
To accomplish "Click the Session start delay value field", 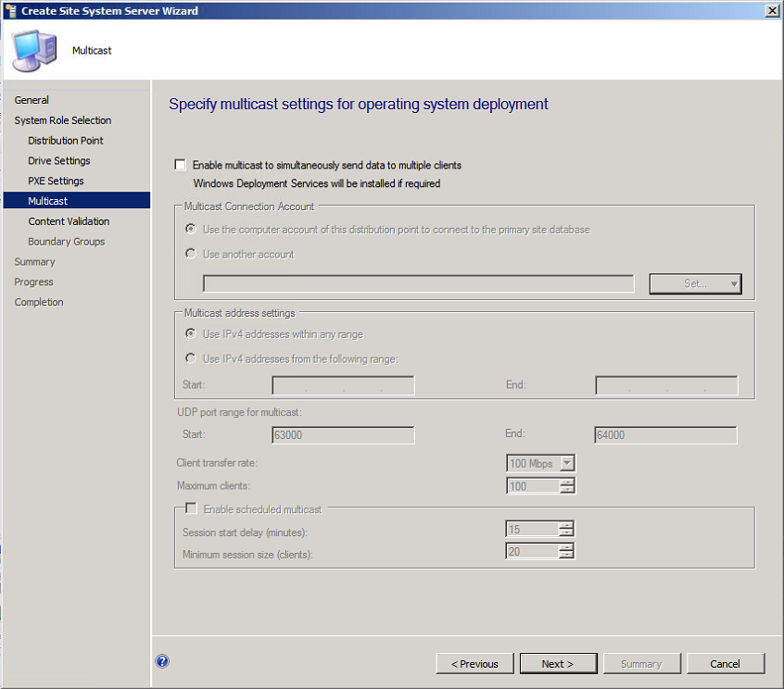I will point(533,529).
